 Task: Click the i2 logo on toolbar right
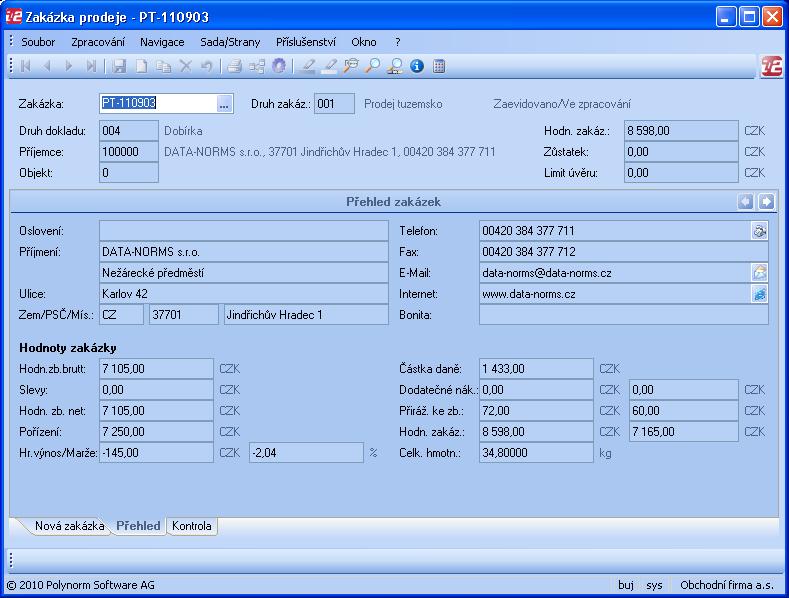point(771,66)
